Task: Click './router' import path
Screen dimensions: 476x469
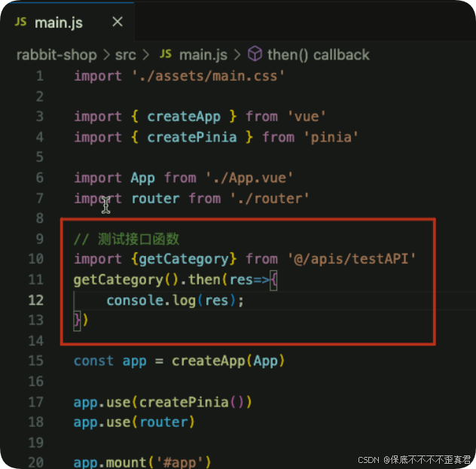Action: tap(270, 199)
